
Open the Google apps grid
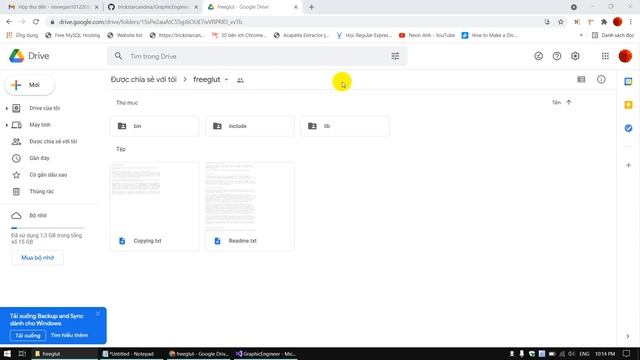(x=605, y=56)
